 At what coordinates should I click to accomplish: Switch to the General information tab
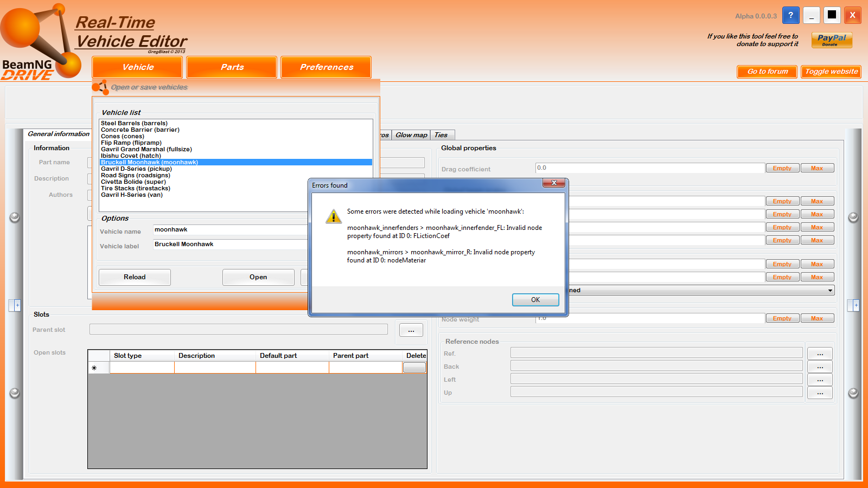coord(59,134)
